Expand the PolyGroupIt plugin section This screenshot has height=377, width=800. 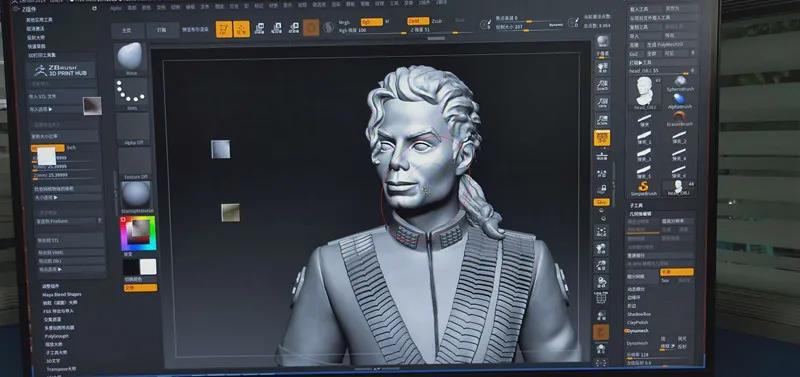[57, 337]
